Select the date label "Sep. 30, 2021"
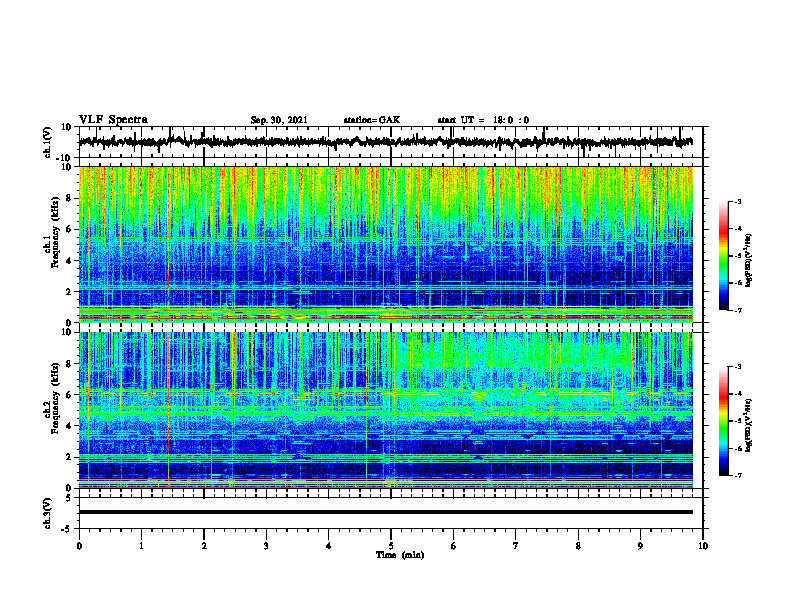The height and width of the screenshot is (612, 792). click(279, 120)
